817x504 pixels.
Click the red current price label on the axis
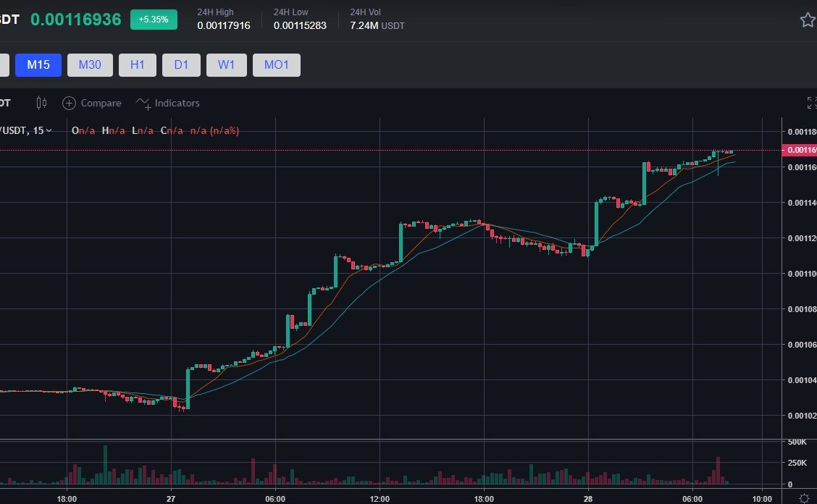point(801,150)
